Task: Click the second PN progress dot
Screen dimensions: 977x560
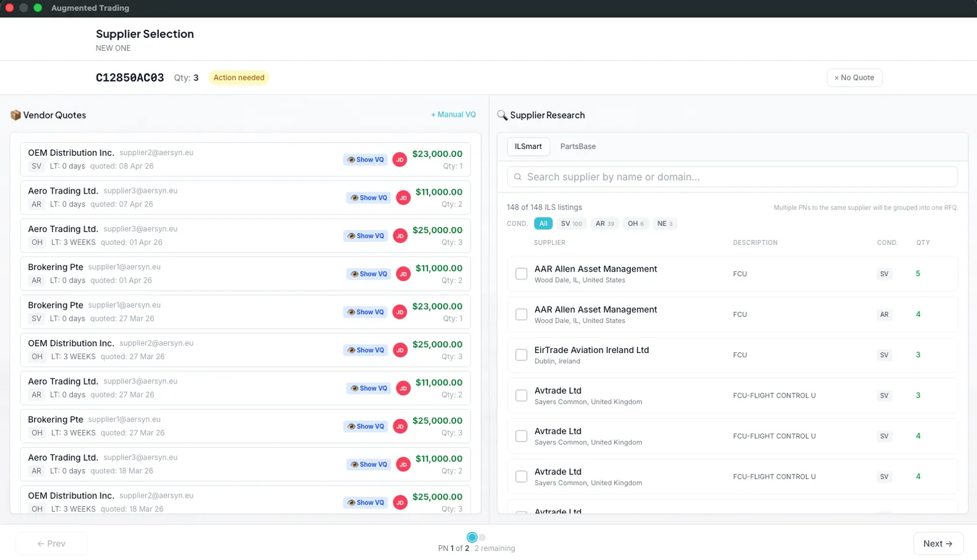Action: coord(482,537)
